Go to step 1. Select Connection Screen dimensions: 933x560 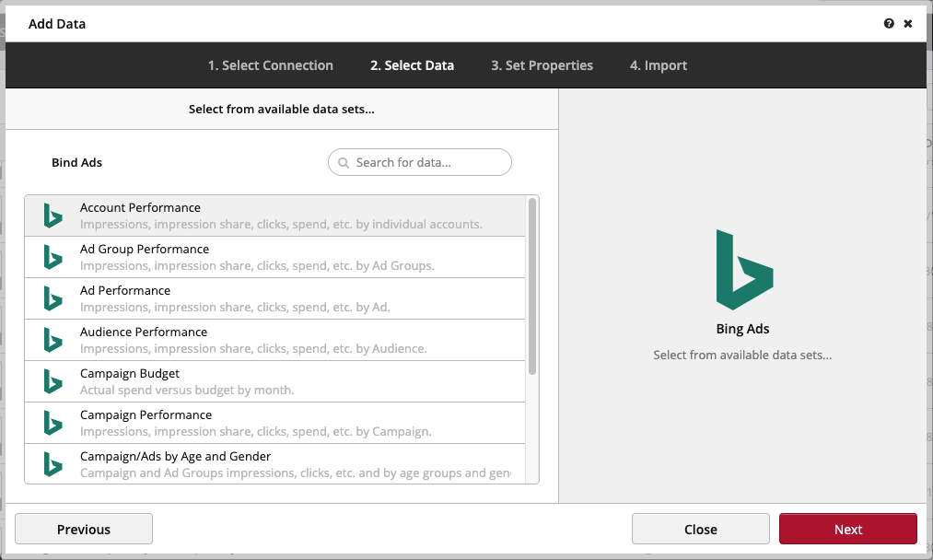pos(270,65)
